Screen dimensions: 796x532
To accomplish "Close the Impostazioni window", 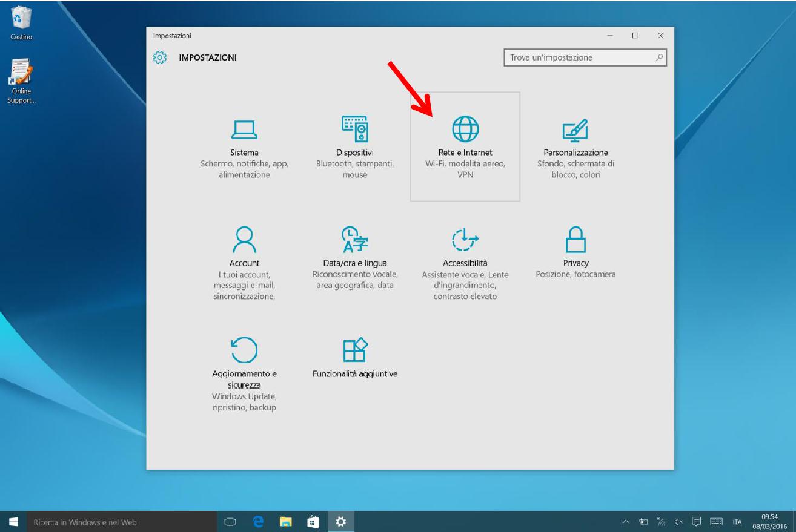I will (661, 36).
